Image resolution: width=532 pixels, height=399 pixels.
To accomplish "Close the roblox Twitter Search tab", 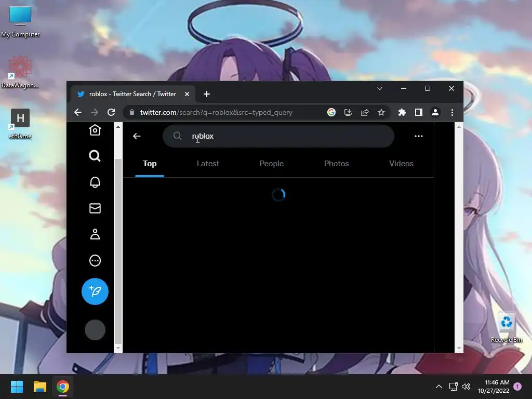I will coord(187,94).
